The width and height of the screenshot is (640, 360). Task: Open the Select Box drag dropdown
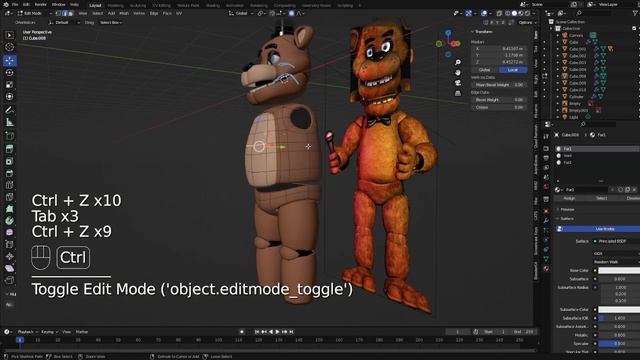coord(111,23)
